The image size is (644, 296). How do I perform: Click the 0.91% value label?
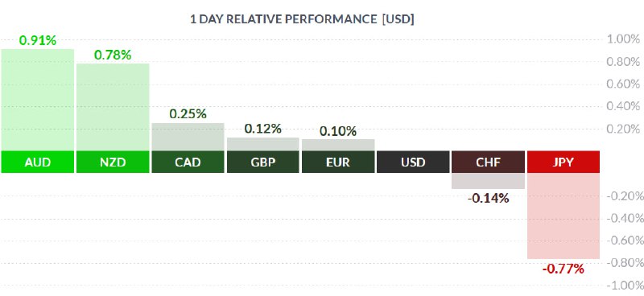(37, 41)
